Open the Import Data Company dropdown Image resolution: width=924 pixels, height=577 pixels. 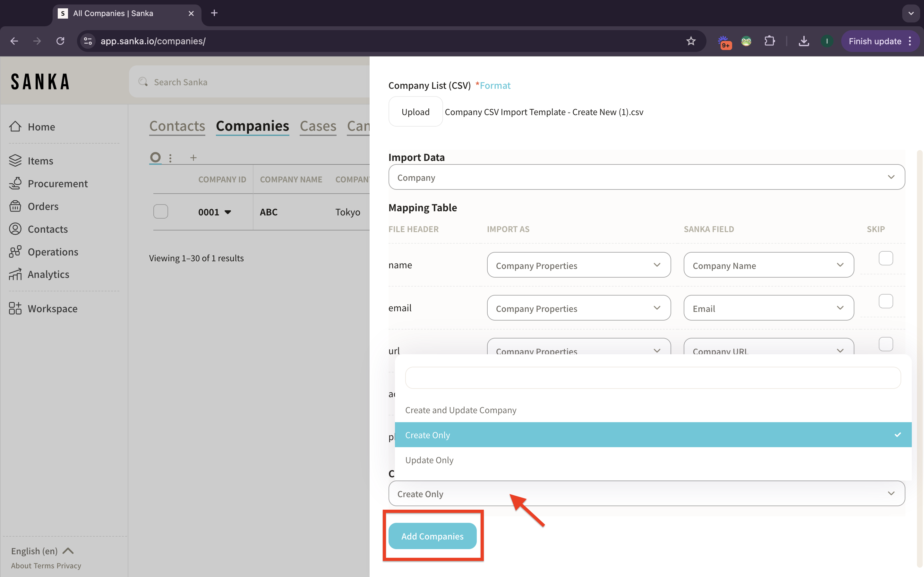pos(646,177)
